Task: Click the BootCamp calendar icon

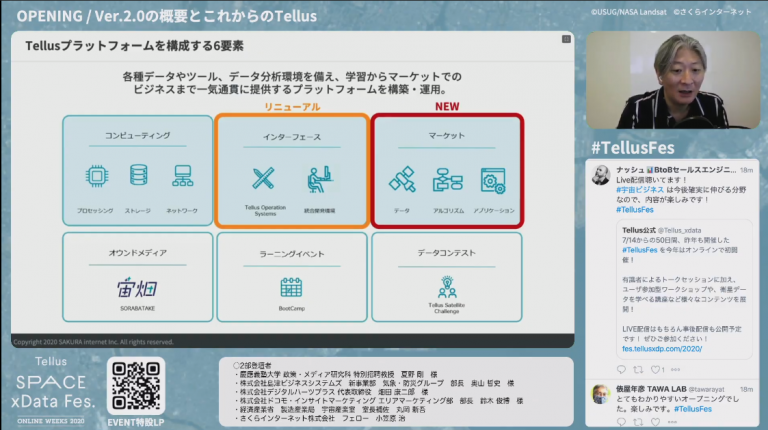Action: pos(291,287)
